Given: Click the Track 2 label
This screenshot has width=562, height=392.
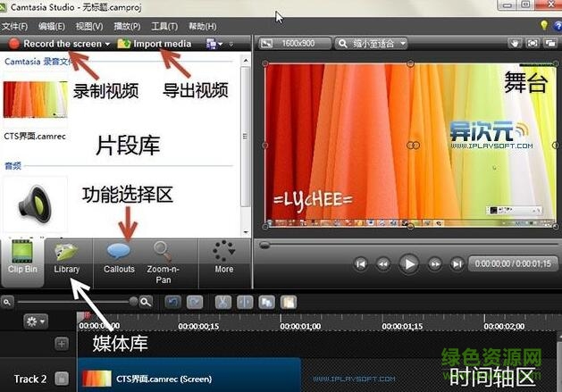Looking at the screenshot, I should click(30, 379).
